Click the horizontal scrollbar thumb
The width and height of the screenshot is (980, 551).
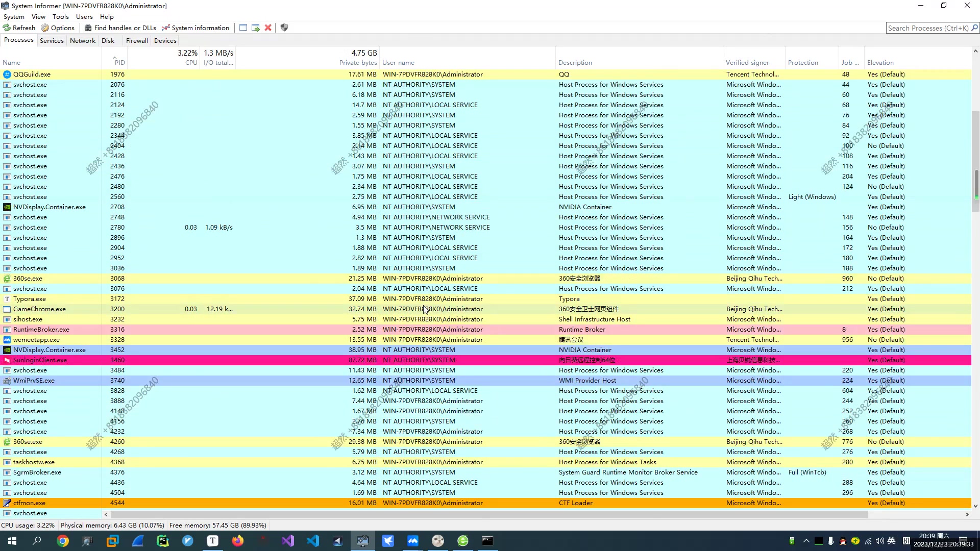click(x=489, y=514)
